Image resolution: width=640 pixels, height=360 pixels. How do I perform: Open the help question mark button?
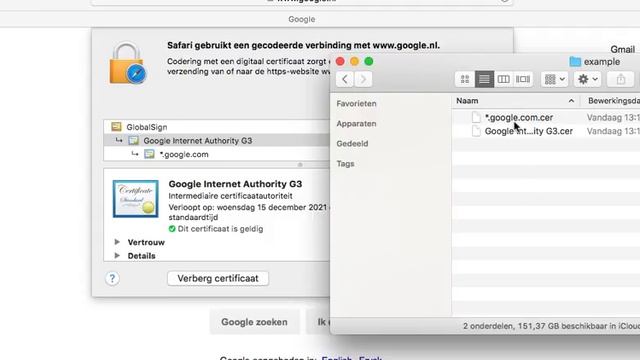pos(112,279)
